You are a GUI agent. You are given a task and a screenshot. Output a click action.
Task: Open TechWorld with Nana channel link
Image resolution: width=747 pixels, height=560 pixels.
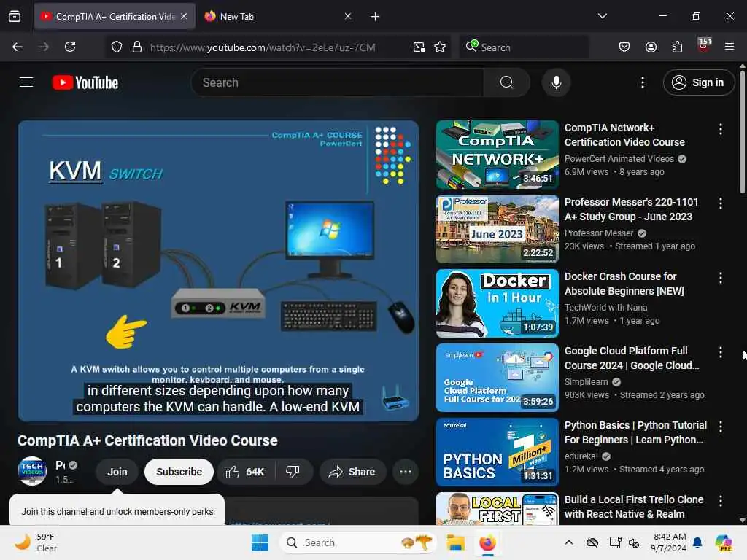click(x=605, y=308)
